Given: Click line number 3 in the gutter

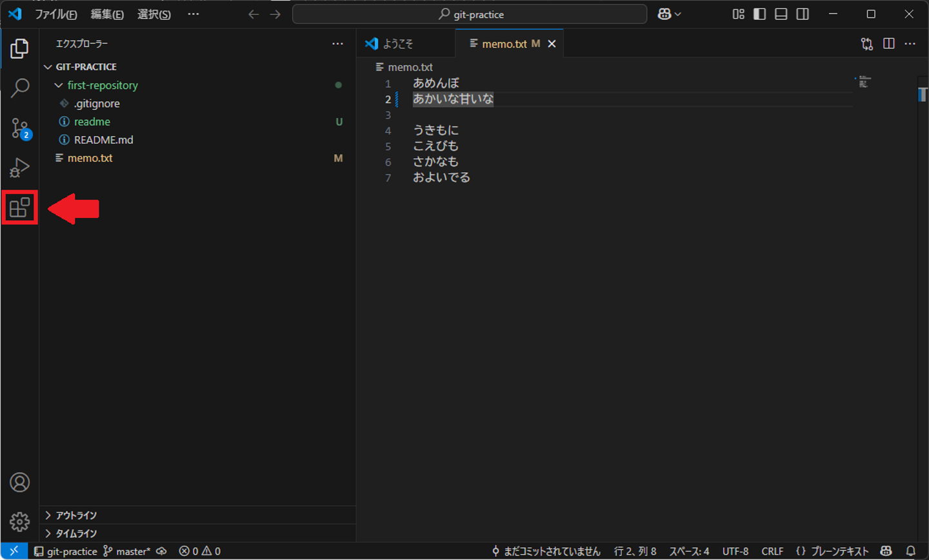Looking at the screenshot, I should click(388, 115).
